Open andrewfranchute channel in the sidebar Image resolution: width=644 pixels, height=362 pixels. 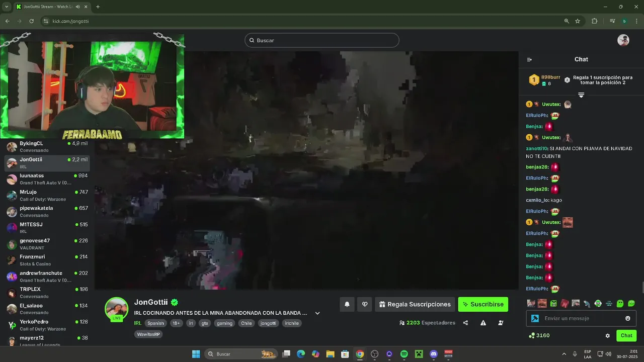click(x=47, y=277)
